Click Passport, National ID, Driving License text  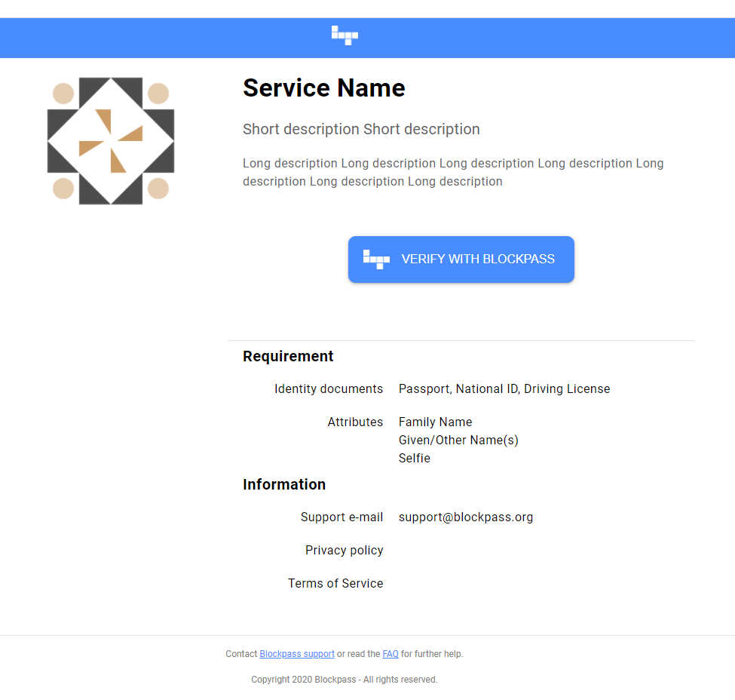pyautogui.click(x=504, y=389)
